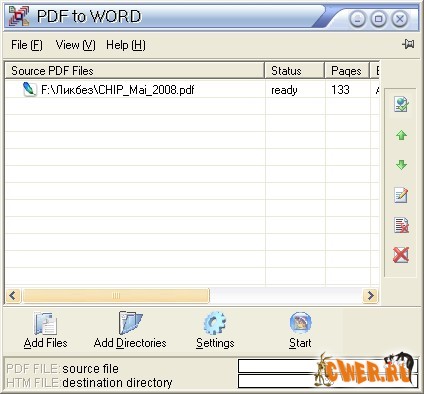Screen dimensions: 424x394
Task: Select the CHIP_Mai_2008.pdf file row
Action: 192,90
